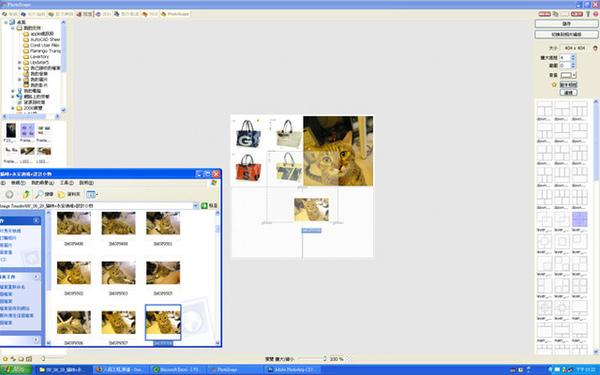Click the face icon next to the 404 x 404 size
Screen dimensions: 600x375
595,48
